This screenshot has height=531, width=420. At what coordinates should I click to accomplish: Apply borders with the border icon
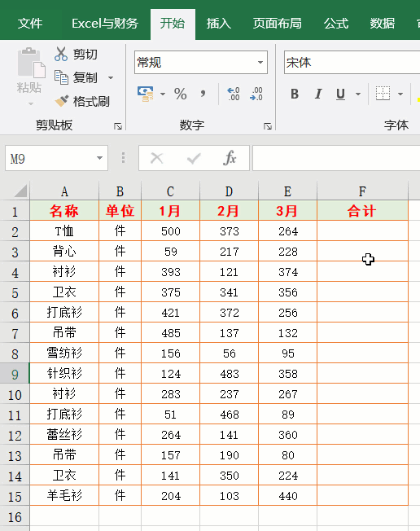(x=383, y=93)
